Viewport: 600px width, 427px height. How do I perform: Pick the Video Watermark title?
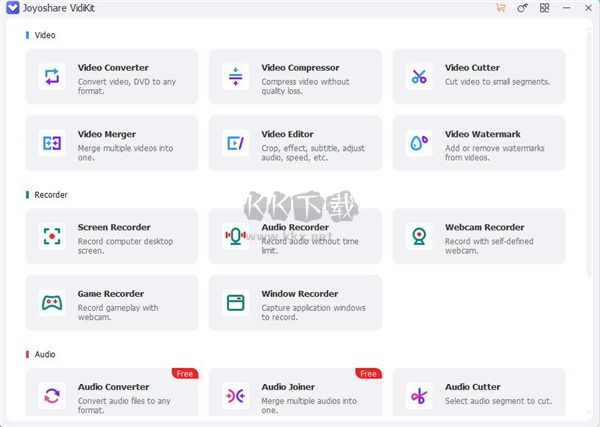483,134
